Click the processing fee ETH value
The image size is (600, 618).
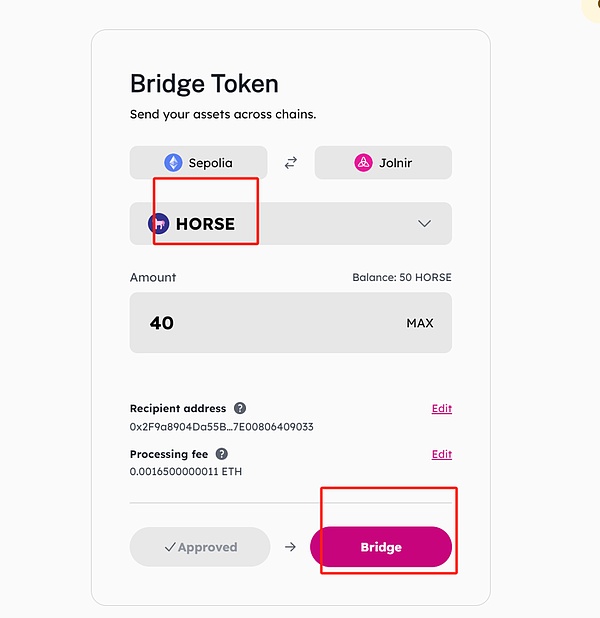click(x=186, y=472)
